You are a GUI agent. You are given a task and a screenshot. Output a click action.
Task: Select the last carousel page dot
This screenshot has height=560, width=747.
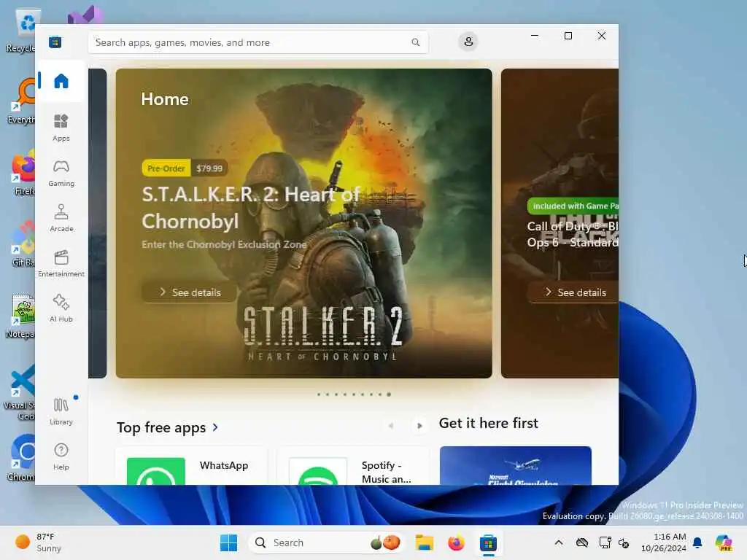click(x=389, y=394)
